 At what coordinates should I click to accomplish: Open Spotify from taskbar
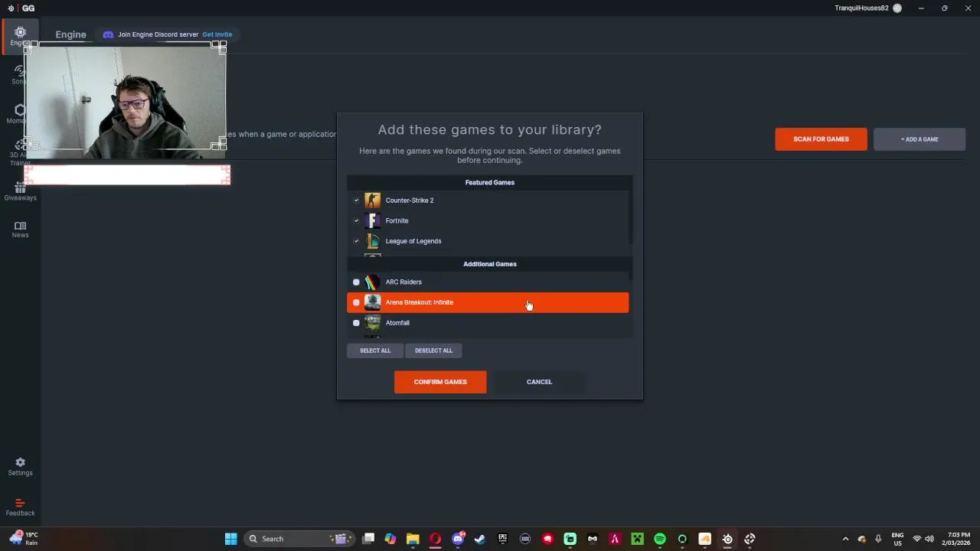pos(660,539)
